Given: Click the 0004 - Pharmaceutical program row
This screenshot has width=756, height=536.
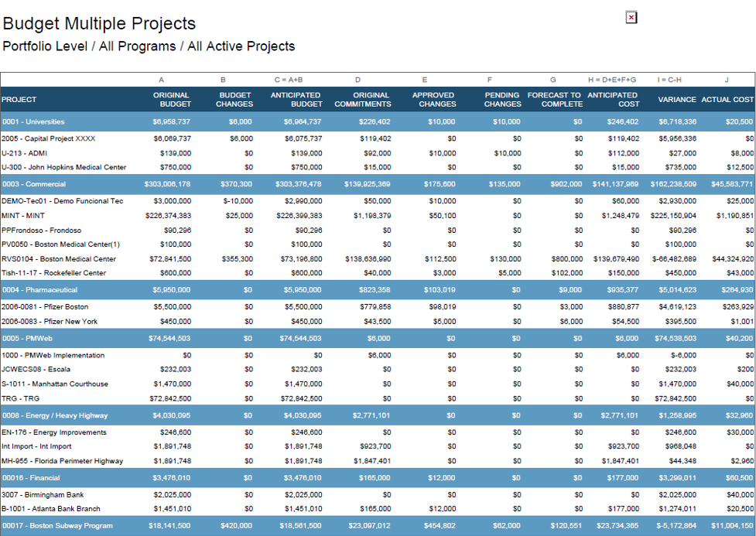Looking at the screenshot, I should pyautogui.click(x=39, y=290).
